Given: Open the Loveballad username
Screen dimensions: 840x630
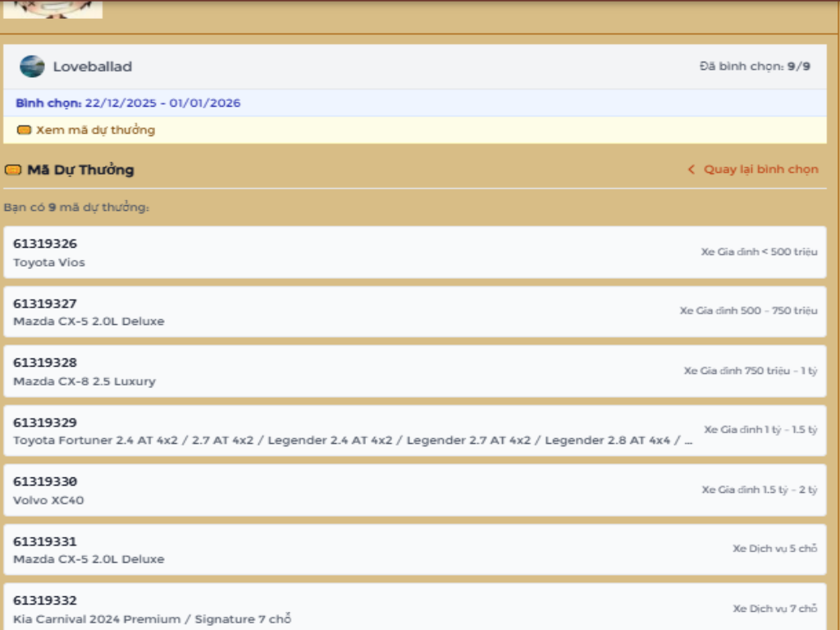Looking at the screenshot, I should click(92, 66).
